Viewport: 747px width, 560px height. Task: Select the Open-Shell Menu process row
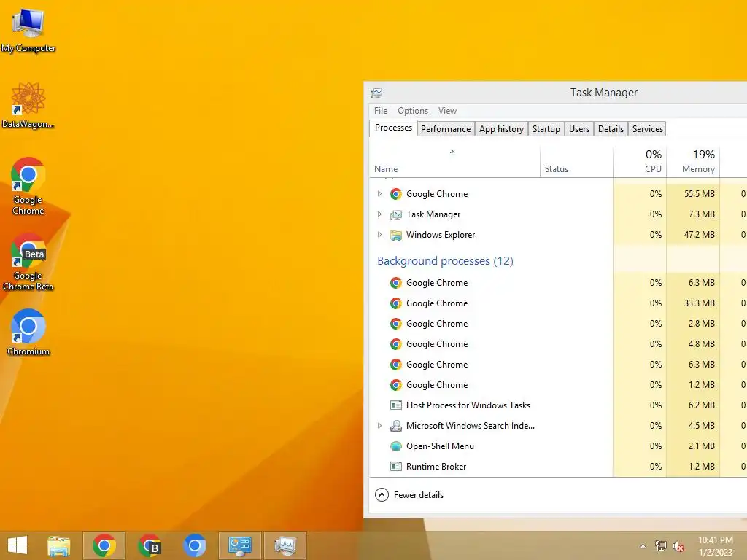coord(558,446)
